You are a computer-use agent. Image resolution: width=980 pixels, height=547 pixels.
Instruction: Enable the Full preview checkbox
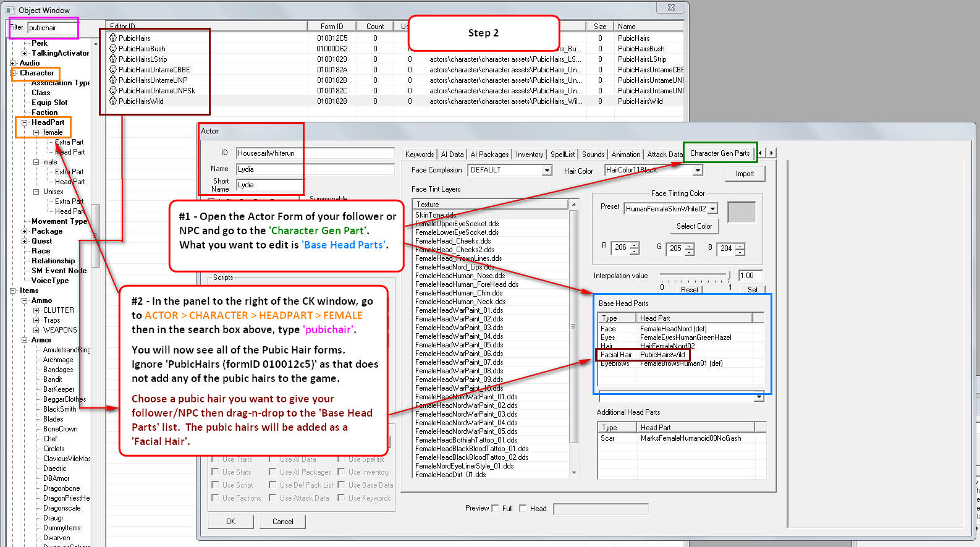coord(495,508)
